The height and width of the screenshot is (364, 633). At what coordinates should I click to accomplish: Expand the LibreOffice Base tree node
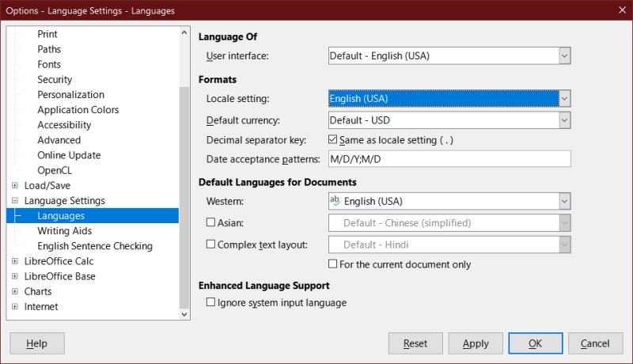click(x=15, y=276)
